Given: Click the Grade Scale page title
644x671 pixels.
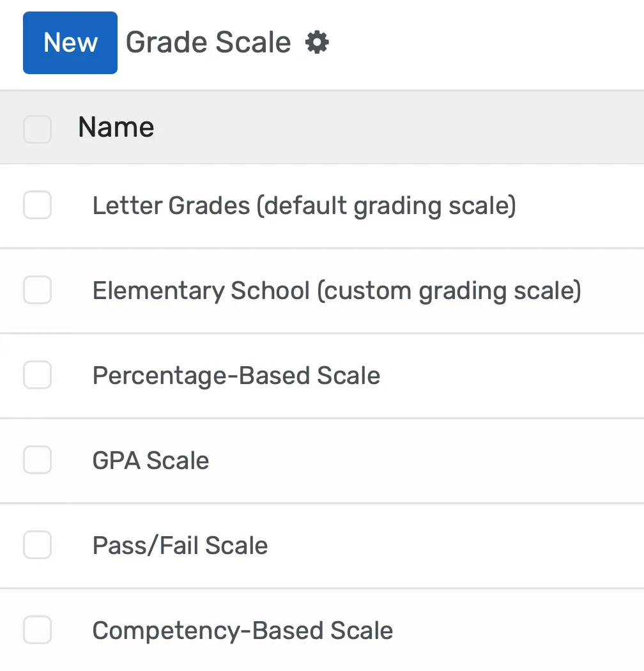Looking at the screenshot, I should (x=208, y=42).
